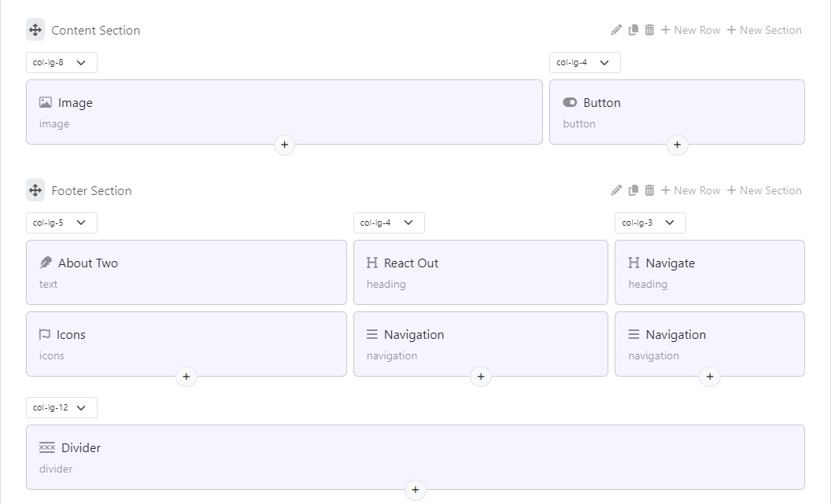This screenshot has height=504, width=831.
Task: Edit the Footer Section with the pencil icon
Action: click(616, 190)
